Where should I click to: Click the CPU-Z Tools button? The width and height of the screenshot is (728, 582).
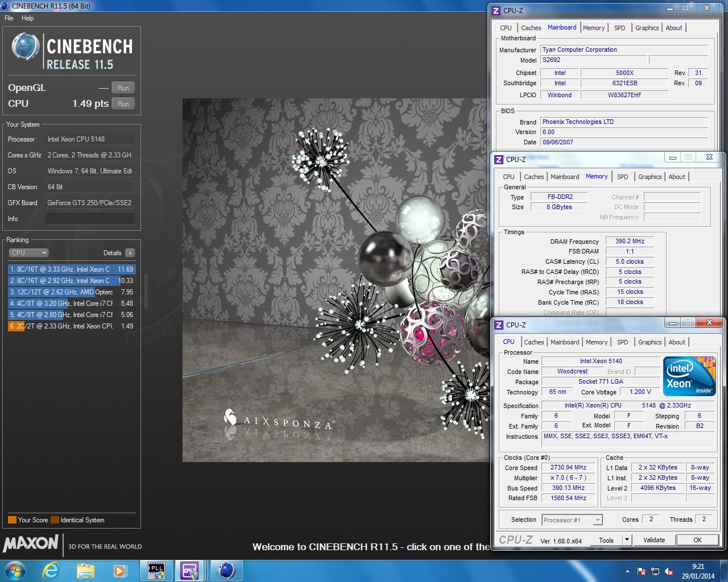coord(606,540)
